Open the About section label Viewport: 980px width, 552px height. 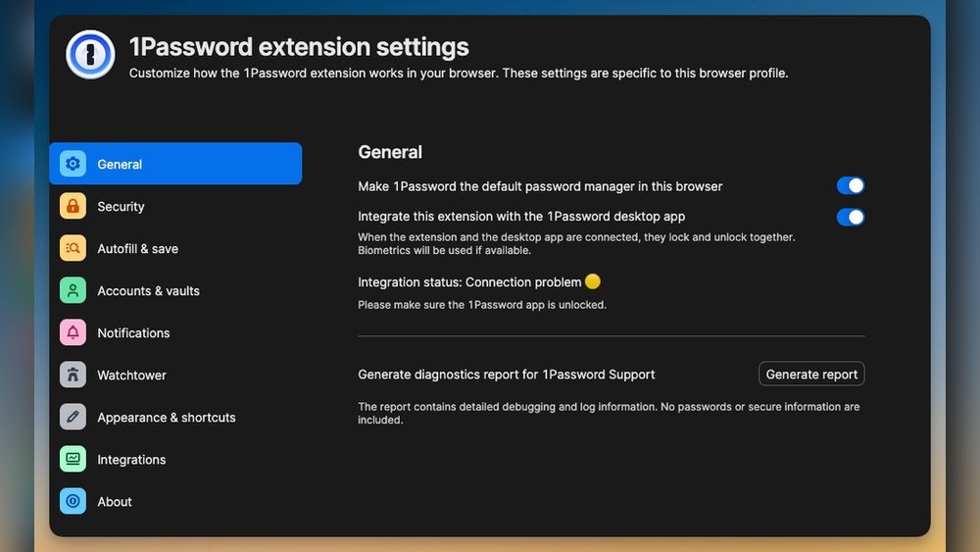115,502
